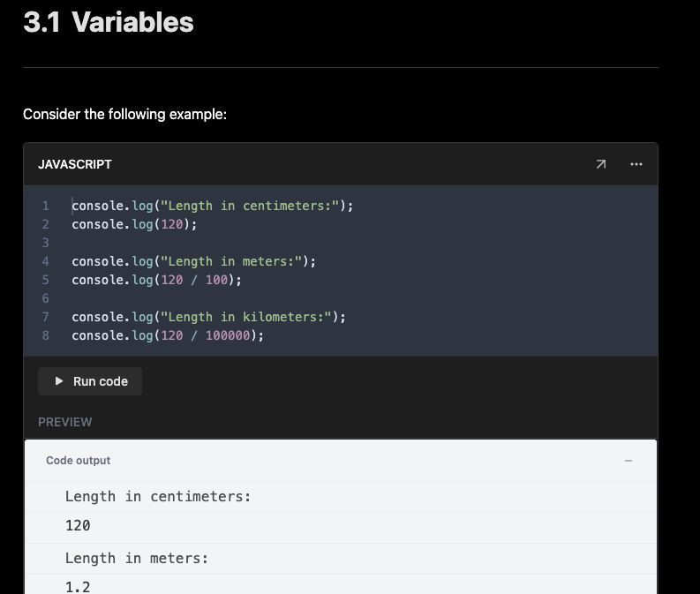Click code line 5 with 120 / 100
Image resolution: width=700 pixels, height=594 pixels.
click(x=157, y=280)
